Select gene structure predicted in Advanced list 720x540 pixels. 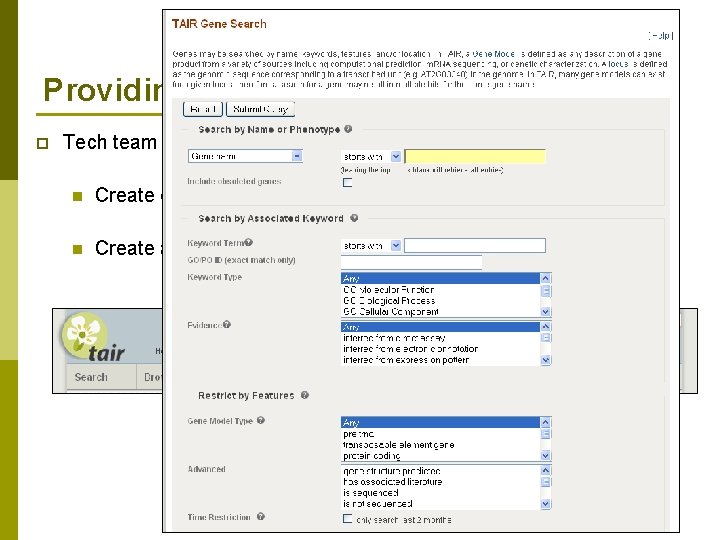coord(440,471)
